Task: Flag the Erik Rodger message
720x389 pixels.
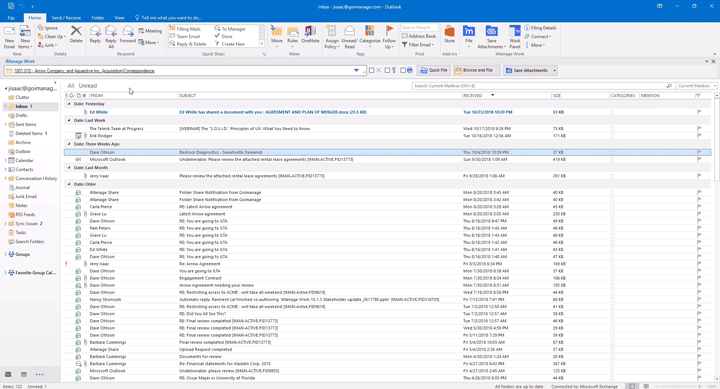Action: pyautogui.click(x=699, y=136)
